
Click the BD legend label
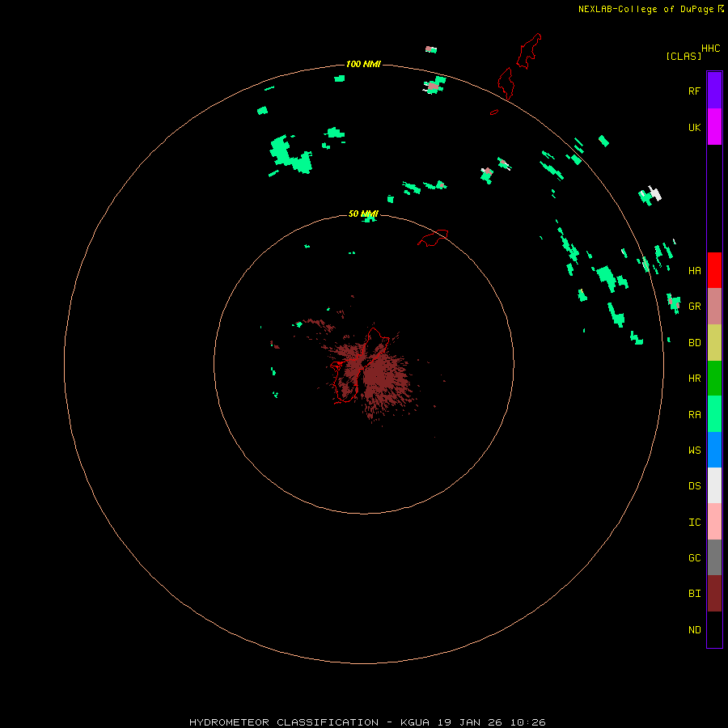(694, 342)
